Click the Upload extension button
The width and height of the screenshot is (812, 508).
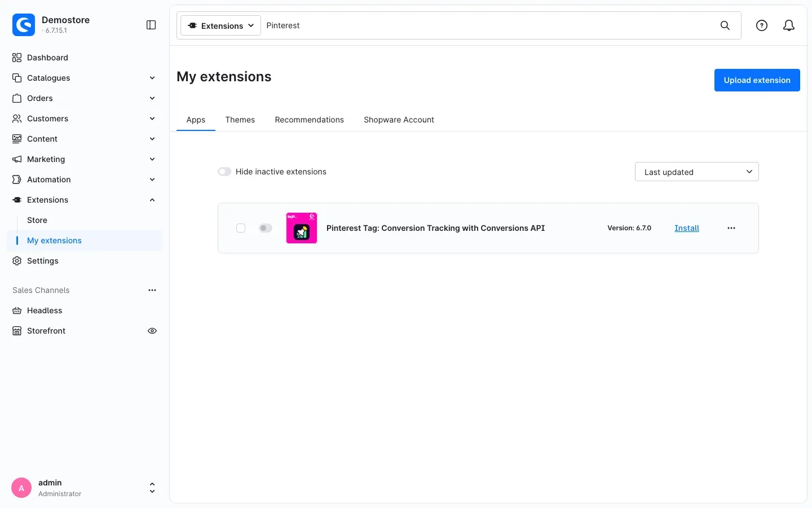point(757,80)
